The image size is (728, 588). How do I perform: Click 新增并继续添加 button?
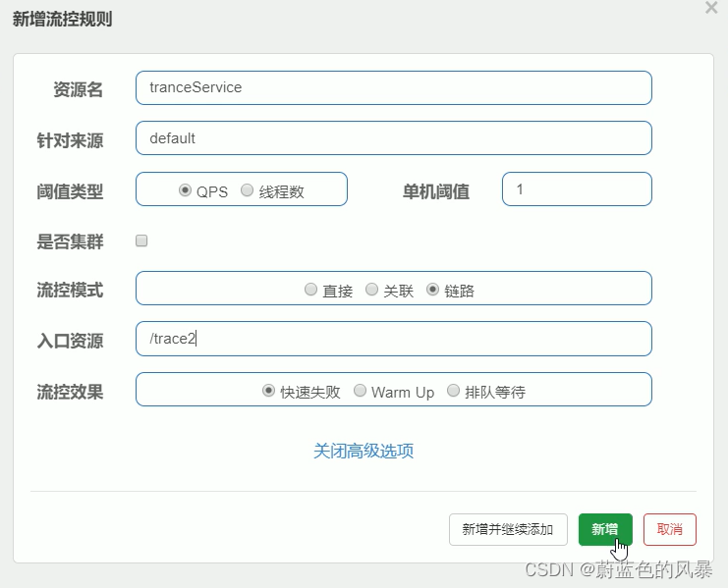coord(508,529)
